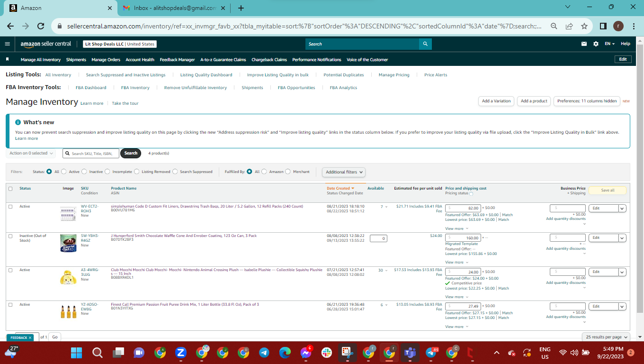Choose Active status filter radio
Screen dimensions: 644x364
click(x=64, y=172)
